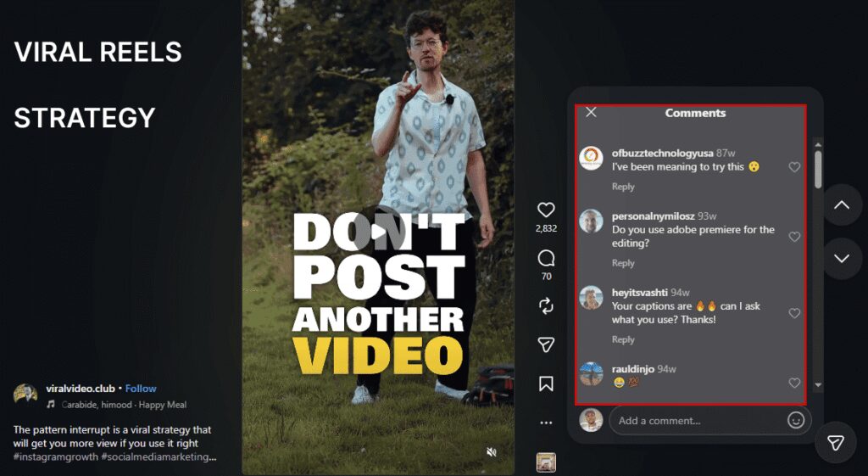The image size is (868, 476).
Task: Open heyitsvashti profile from username
Action: tap(639, 293)
